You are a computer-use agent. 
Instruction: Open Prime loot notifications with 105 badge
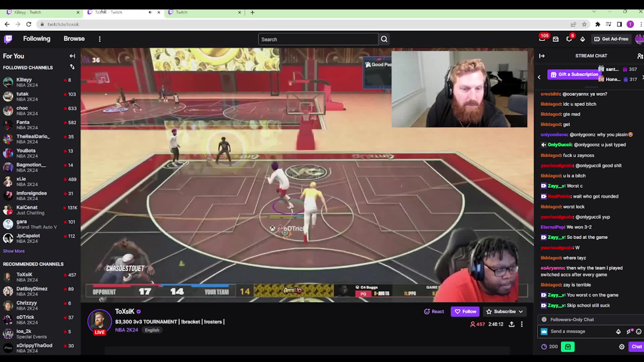tap(542, 39)
